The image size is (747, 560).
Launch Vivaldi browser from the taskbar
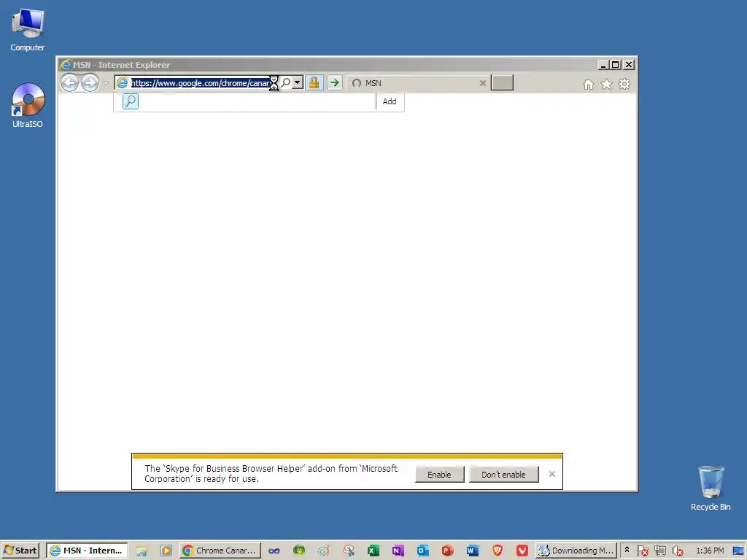coord(522,551)
